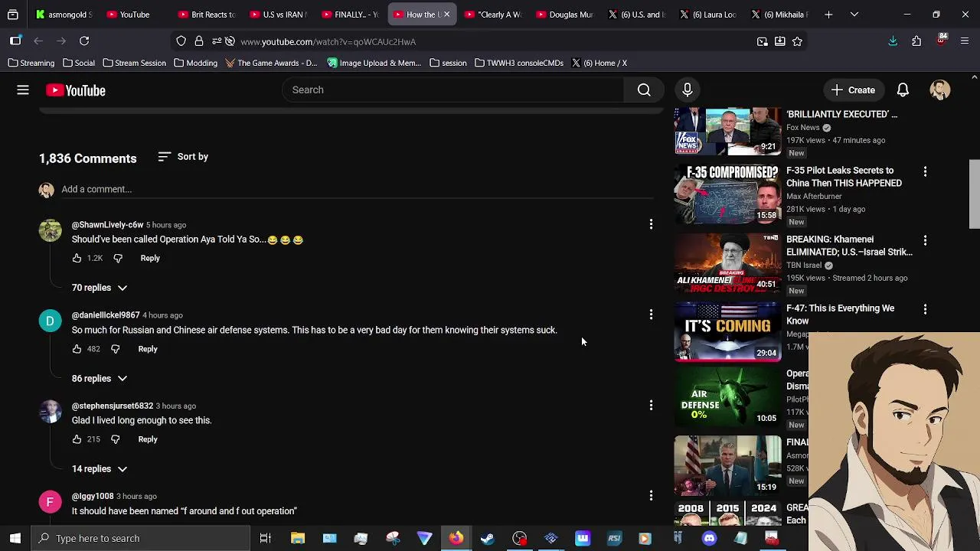Open @ShawnLively-c6w channel link
The image size is (980, 551).
click(107, 225)
